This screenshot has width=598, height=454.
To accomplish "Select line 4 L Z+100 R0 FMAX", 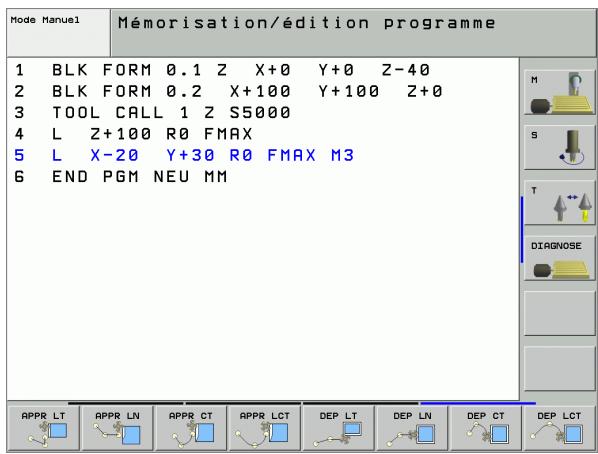I will 133,134.
